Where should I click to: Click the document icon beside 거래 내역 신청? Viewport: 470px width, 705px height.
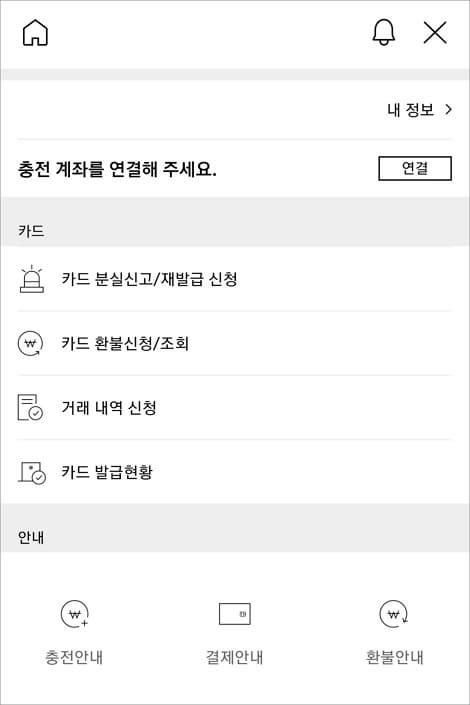click(30, 407)
